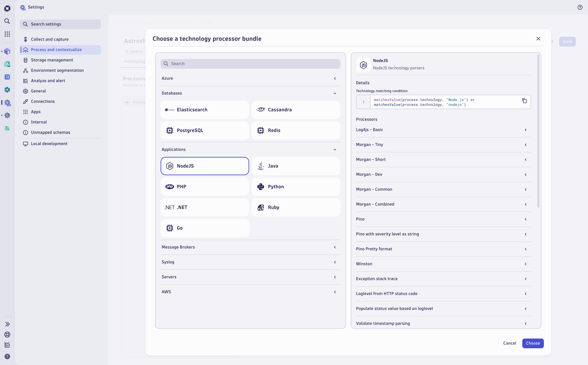The height and width of the screenshot is (365, 588).
Task: Expand the left navigation rail
Action: pos(7,324)
